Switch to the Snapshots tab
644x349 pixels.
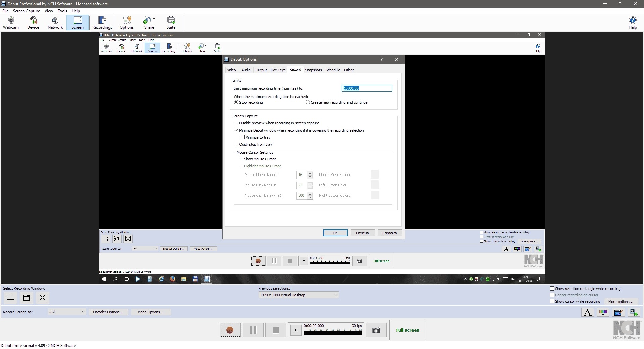[x=313, y=70]
